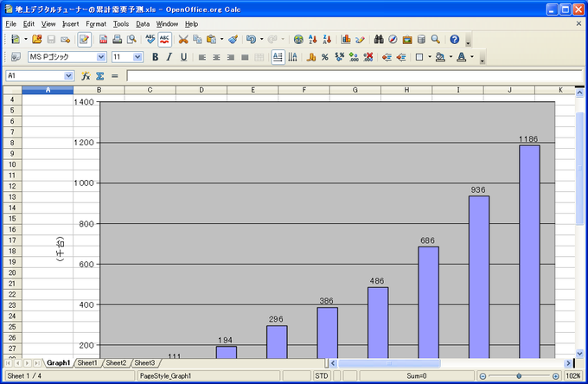Viewport: 588px width, 384px height.
Task: Open the font name dropdown
Action: [101, 57]
